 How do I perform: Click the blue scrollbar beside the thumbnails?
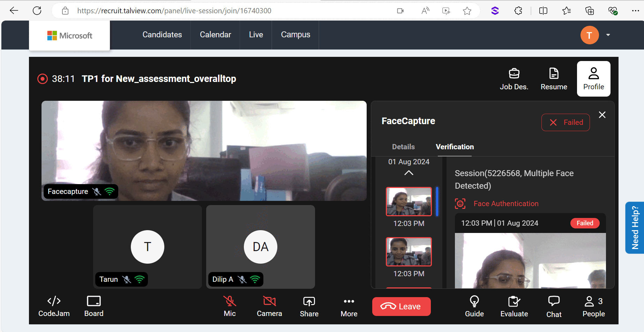coord(437,202)
